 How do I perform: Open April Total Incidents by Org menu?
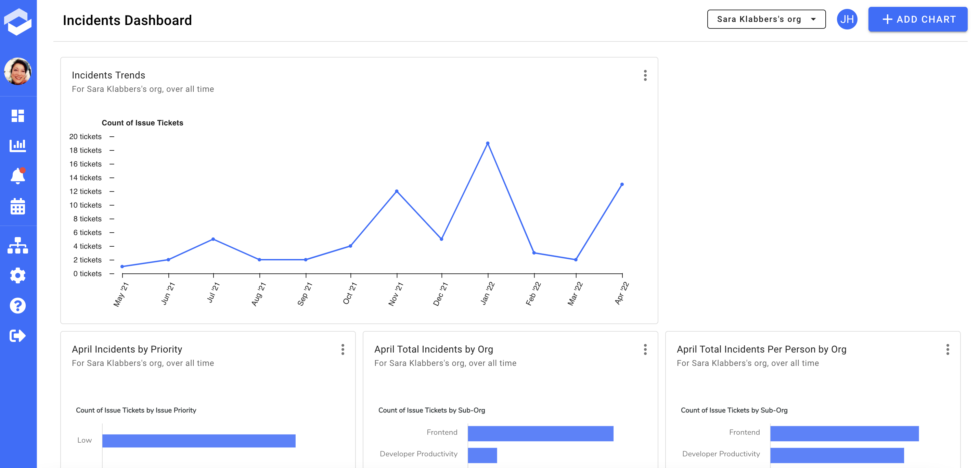pyautogui.click(x=645, y=349)
